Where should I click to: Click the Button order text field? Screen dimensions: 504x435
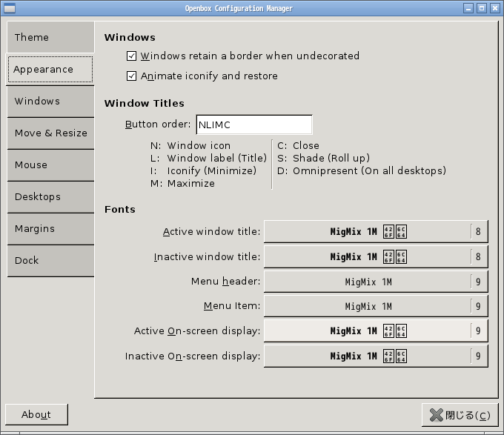pyautogui.click(x=254, y=124)
